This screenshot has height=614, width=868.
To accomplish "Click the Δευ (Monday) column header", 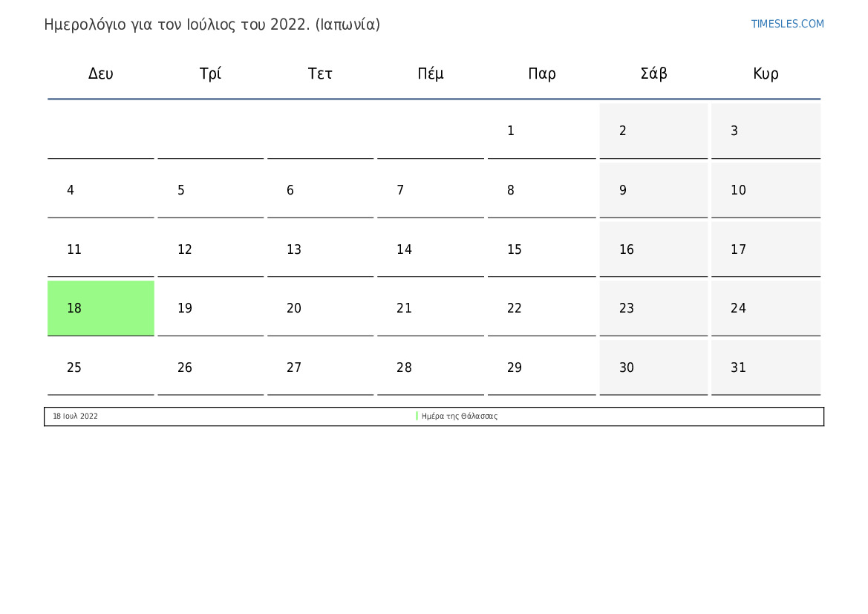I will pyautogui.click(x=101, y=74).
